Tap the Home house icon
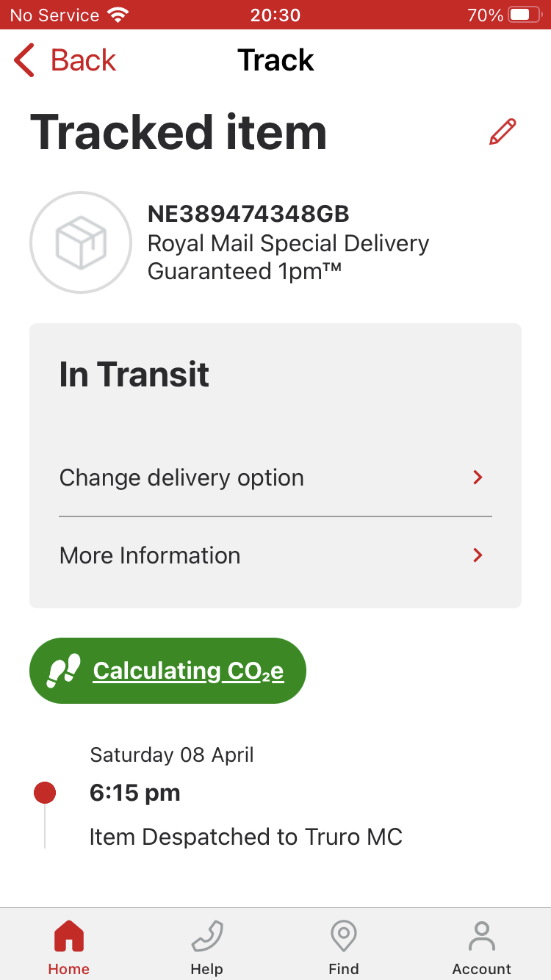551x980 pixels. tap(69, 937)
